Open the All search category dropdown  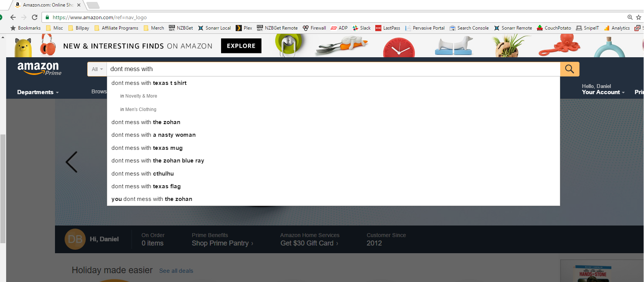(x=97, y=69)
